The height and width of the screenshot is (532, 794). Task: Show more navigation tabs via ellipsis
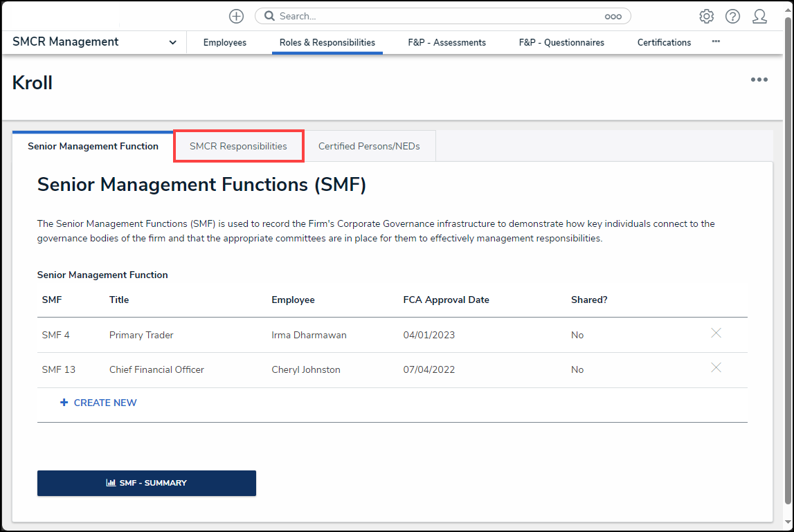716,42
